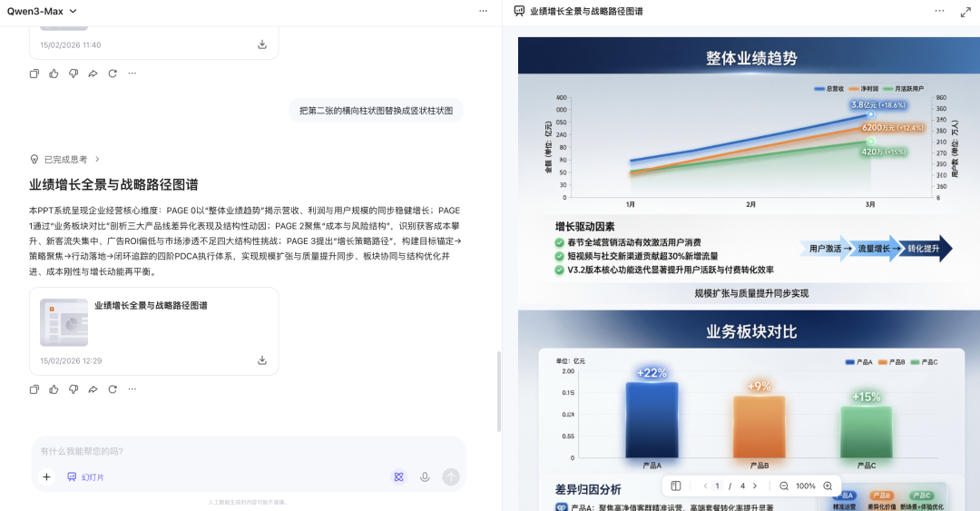This screenshot has height=511, width=980.
Task: Open more options menu in chat header
Action: pyautogui.click(x=484, y=11)
